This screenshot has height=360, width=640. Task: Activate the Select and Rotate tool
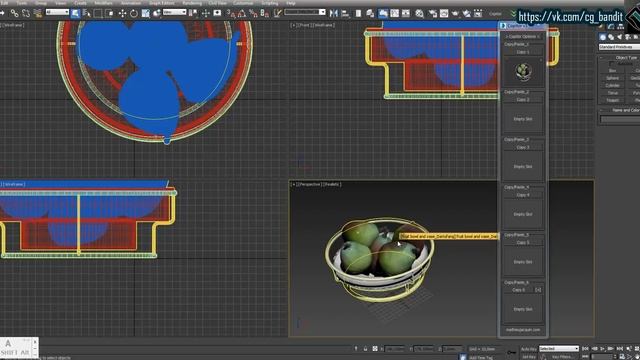click(133, 13)
